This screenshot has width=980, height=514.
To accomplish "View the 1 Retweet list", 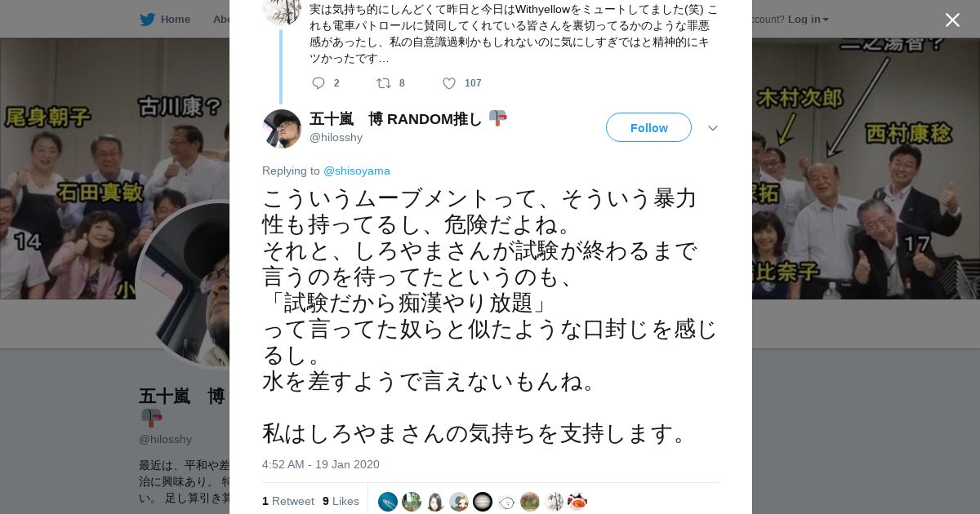I will click(x=288, y=501).
